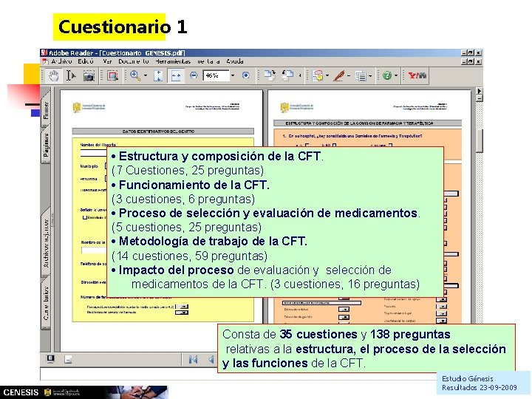
Task: Click the full screen monitor icon in status bar
Action: (50, 358)
